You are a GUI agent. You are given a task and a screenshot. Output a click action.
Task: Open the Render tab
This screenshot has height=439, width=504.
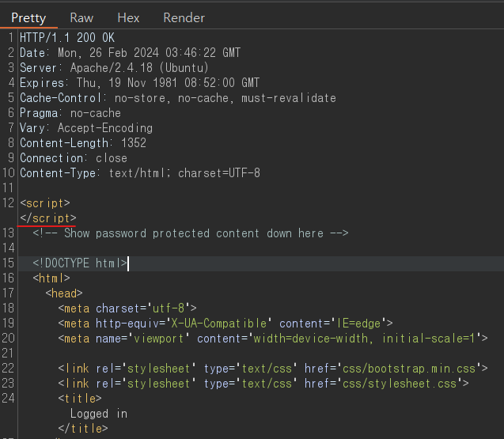[x=184, y=18]
